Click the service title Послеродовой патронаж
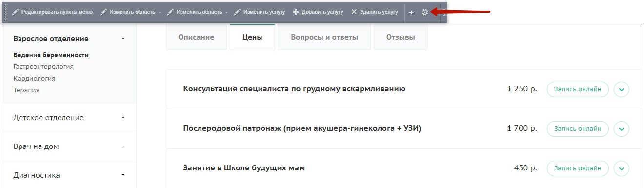This screenshot has width=644, height=188. (302, 128)
